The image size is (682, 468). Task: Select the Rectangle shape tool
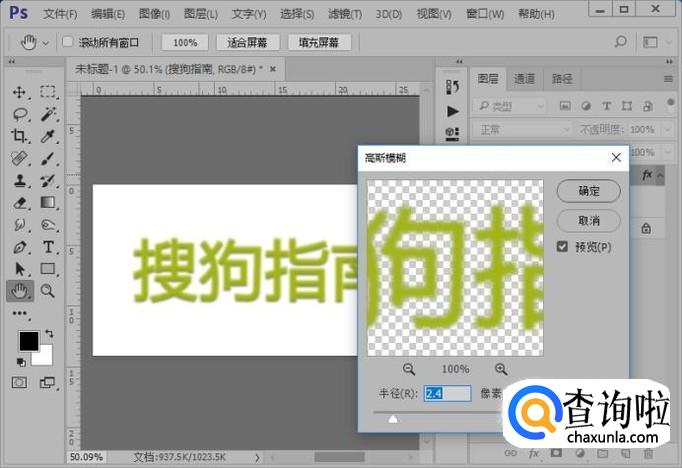[48, 269]
